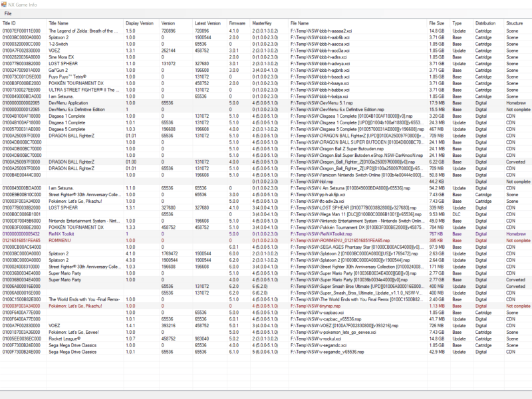
Task: Select the Gal*Gun 2 title
Action: tap(59, 70)
